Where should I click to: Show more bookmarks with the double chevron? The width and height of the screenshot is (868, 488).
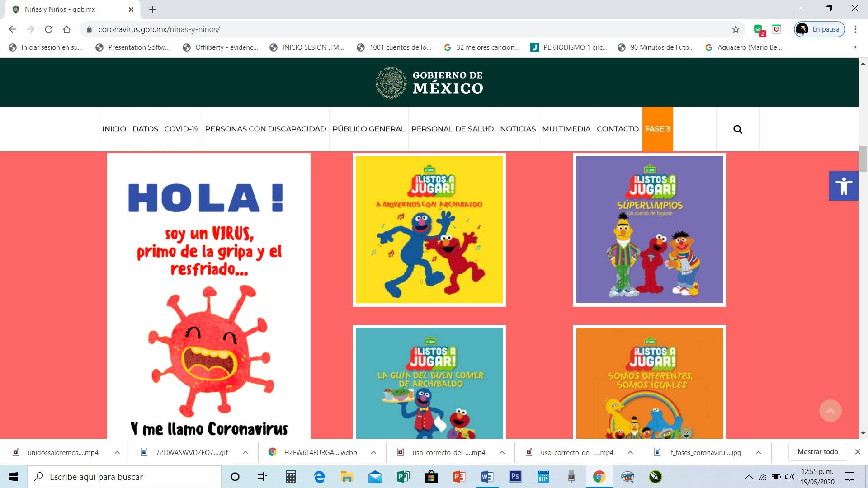pos(854,47)
